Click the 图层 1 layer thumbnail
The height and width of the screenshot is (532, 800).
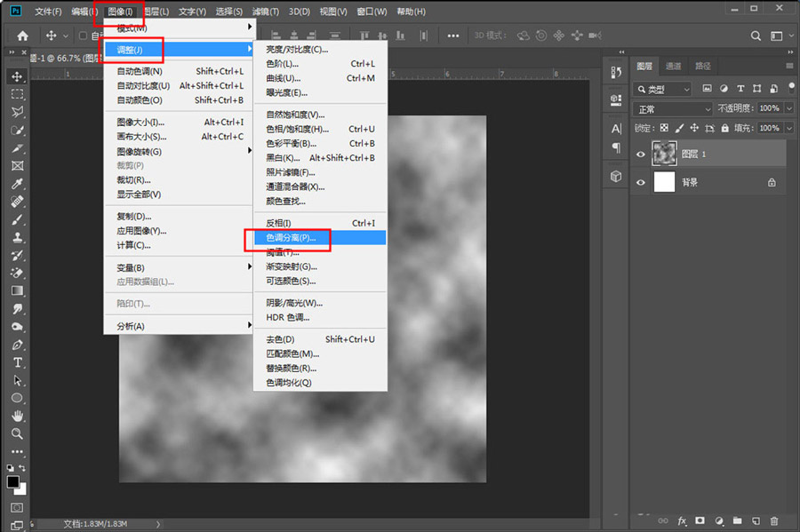[664, 154]
